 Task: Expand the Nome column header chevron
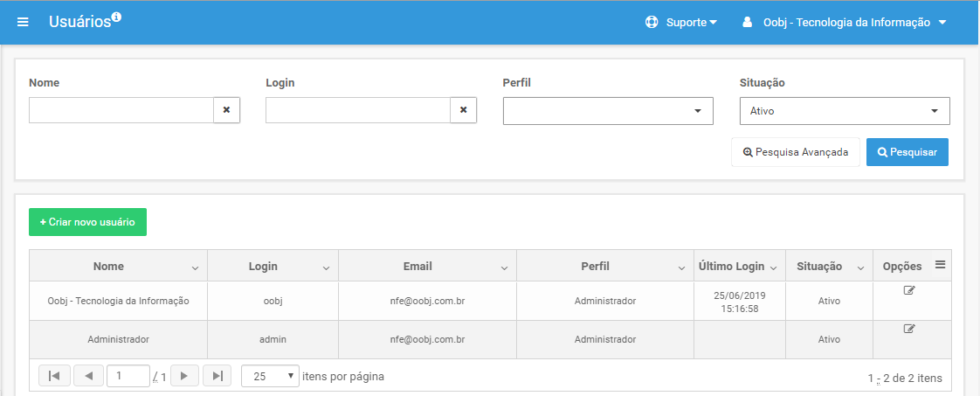(195, 267)
